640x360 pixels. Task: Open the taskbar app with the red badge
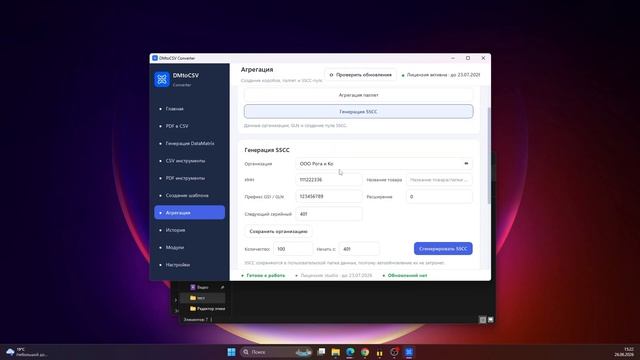(394, 352)
